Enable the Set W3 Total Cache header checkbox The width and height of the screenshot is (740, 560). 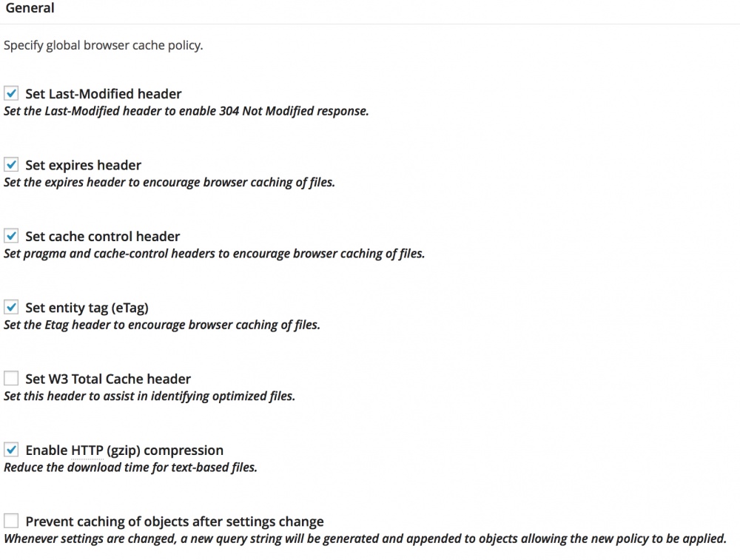11,379
